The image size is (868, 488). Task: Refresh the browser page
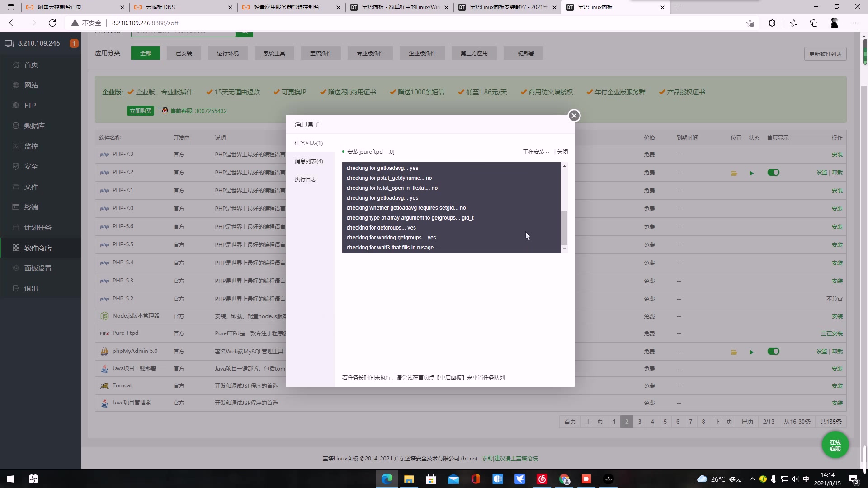tap(52, 23)
